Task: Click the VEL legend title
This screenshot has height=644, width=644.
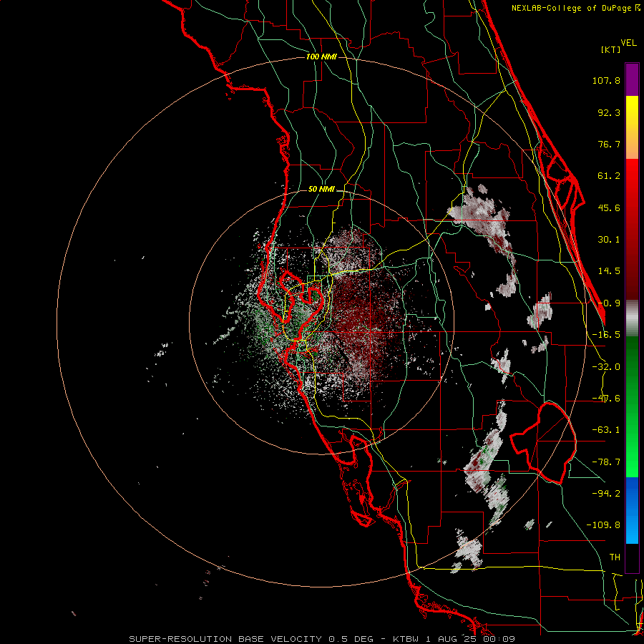Action: click(628, 43)
